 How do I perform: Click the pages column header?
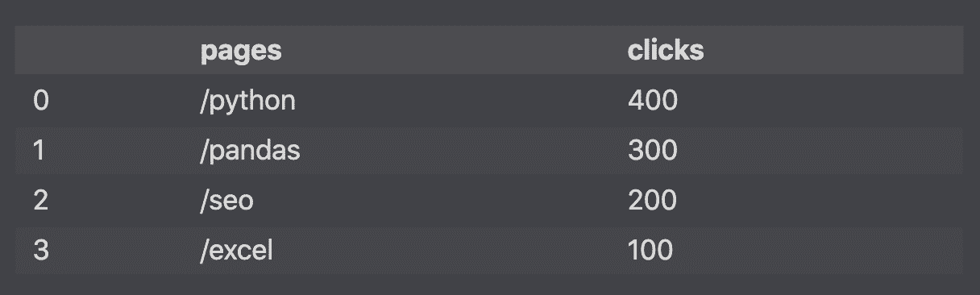tap(241, 51)
